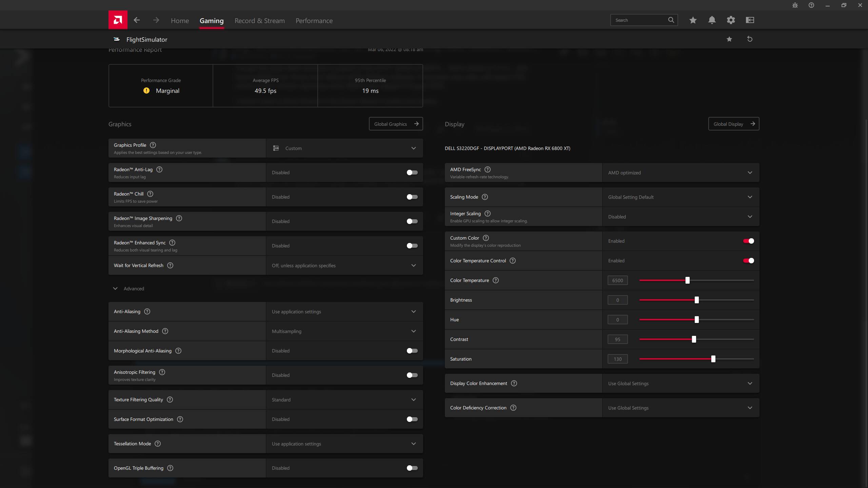Viewport: 868px width, 488px height.
Task: Open Display Color Enhancement dropdown
Action: pyautogui.click(x=681, y=383)
